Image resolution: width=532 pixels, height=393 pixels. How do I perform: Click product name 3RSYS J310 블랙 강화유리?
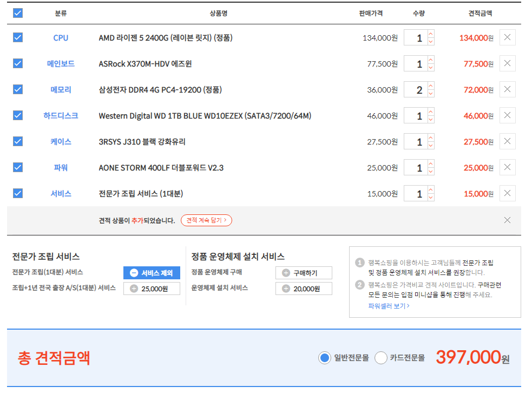[142, 141]
